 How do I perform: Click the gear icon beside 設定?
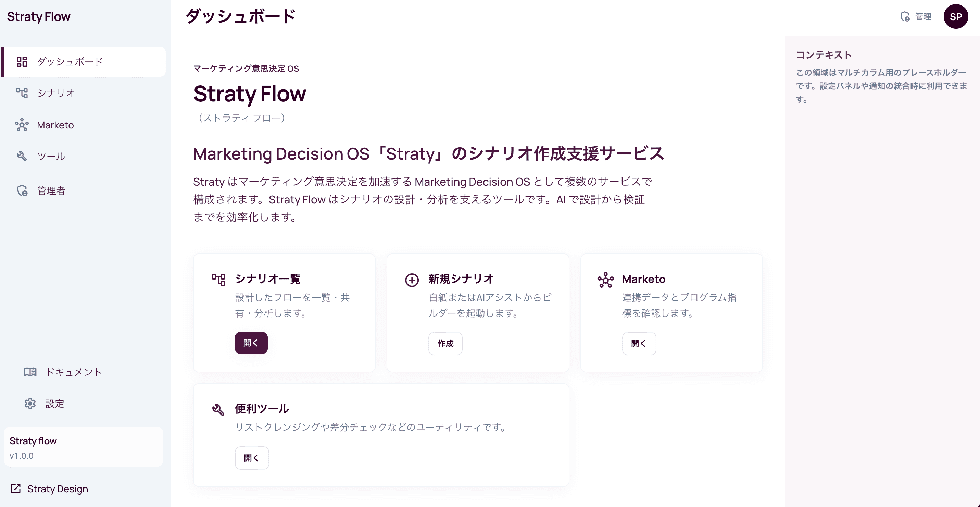30,404
